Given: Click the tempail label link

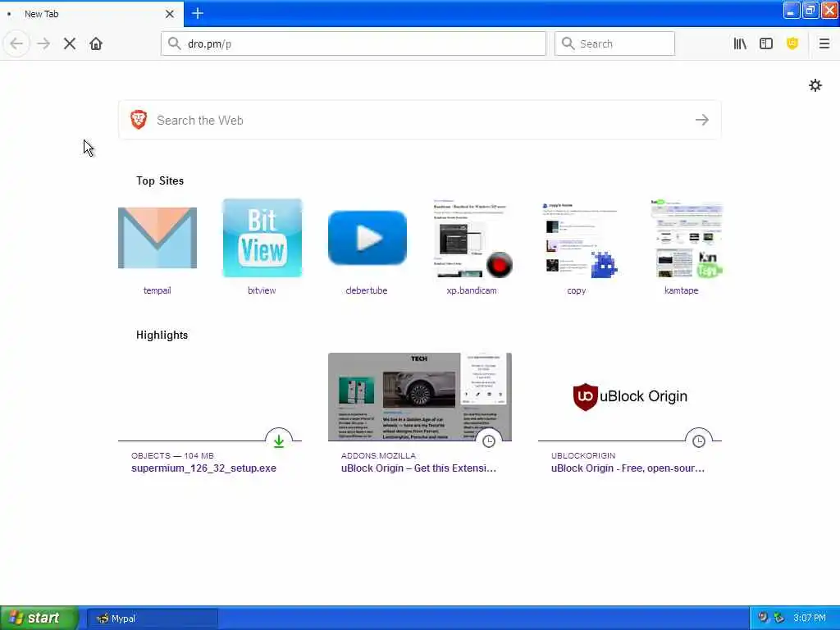Looking at the screenshot, I should [x=157, y=290].
